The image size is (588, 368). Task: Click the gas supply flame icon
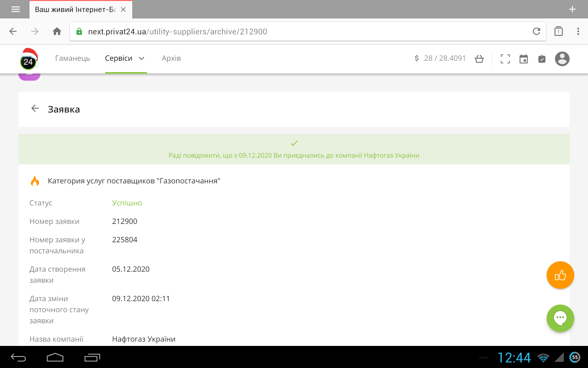35,181
